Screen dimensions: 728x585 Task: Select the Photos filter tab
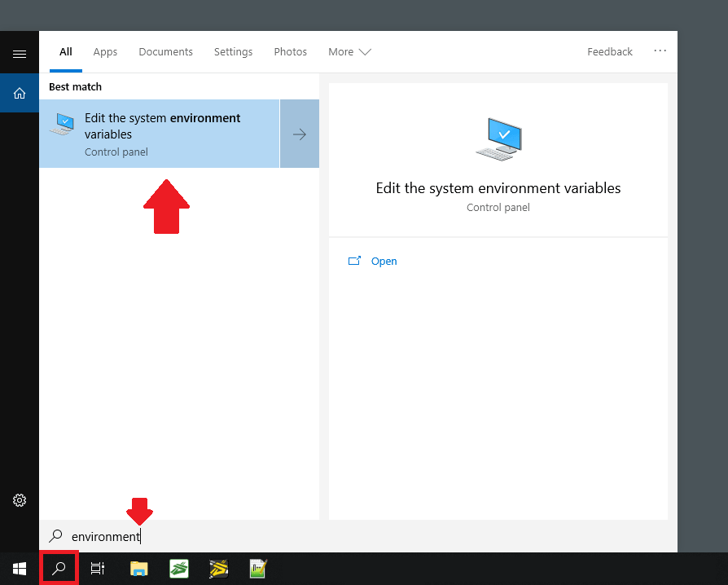pos(290,52)
